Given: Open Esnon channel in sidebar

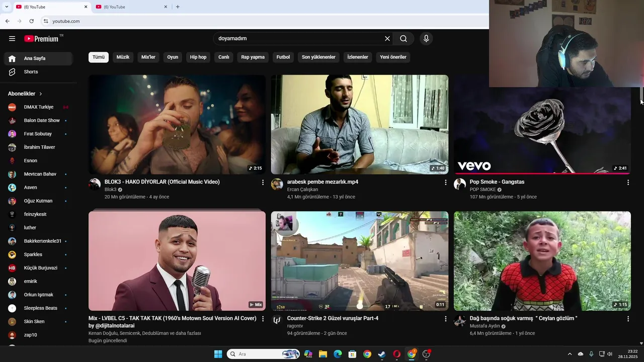Looking at the screenshot, I should point(38,161).
